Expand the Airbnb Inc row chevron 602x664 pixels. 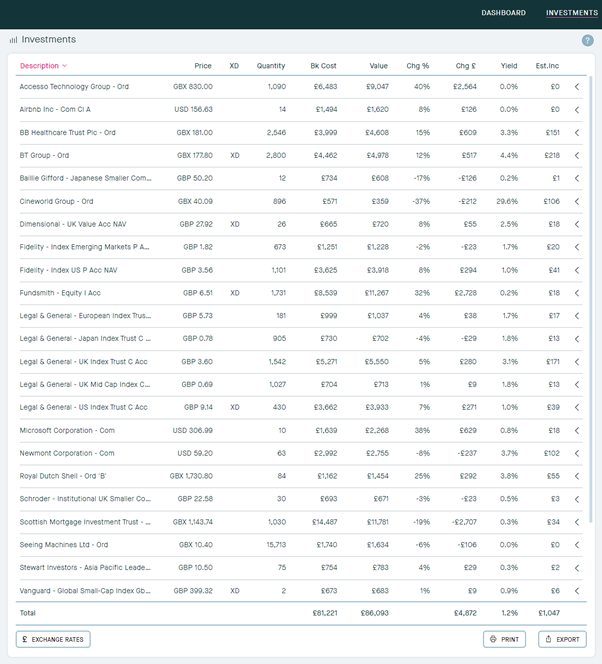tap(577, 110)
